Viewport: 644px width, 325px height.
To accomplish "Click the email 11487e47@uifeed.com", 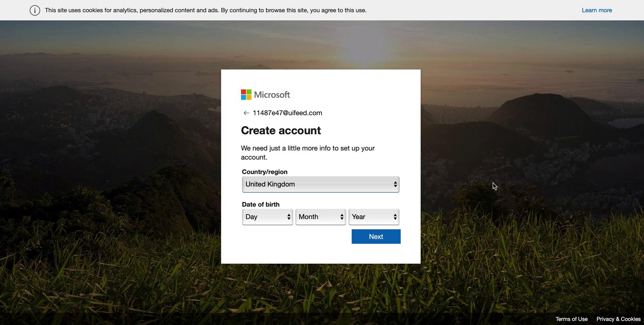I will pyautogui.click(x=287, y=113).
